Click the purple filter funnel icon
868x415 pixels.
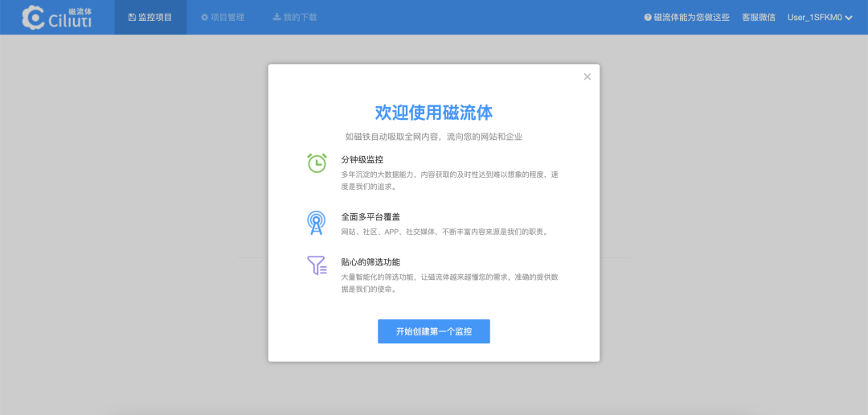(x=317, y=265)
